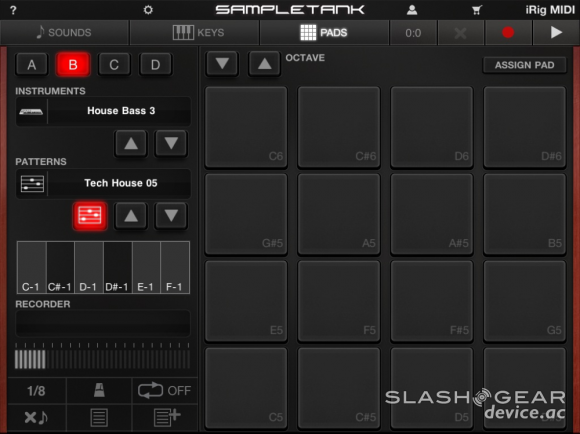Toggle the metronome icon
This screenshot has width=580, height=434.
99,391
